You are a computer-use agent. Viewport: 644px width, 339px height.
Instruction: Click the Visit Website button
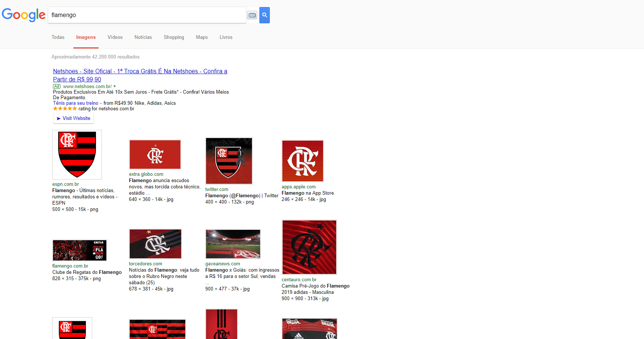point(73,118)
